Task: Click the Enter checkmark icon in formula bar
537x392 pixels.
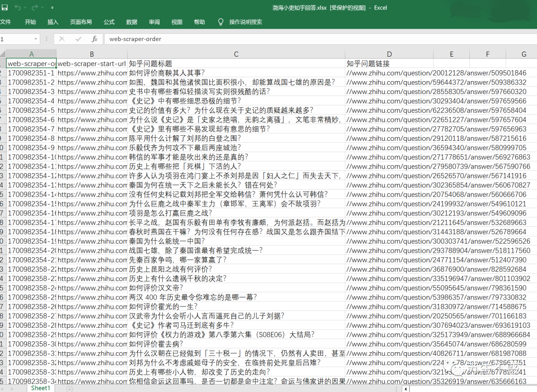Action: [x=79, y=39]
